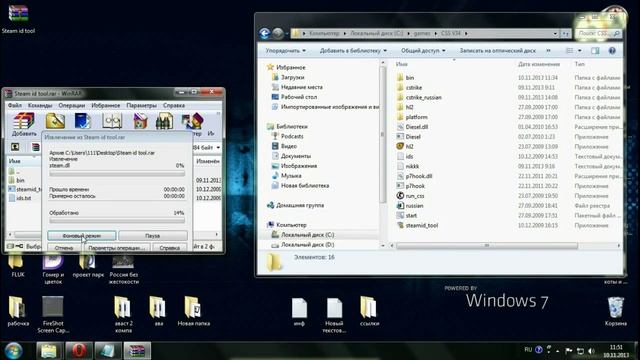Open the address bar history dropdown
The image size is (640, 360).
point(555,33)
